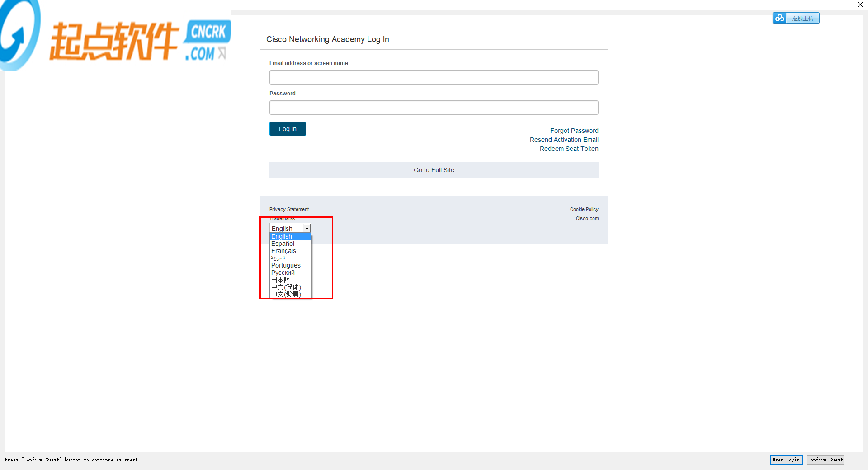
Task: Choose 日本語 in the language list
Action: tap(290, 280)
